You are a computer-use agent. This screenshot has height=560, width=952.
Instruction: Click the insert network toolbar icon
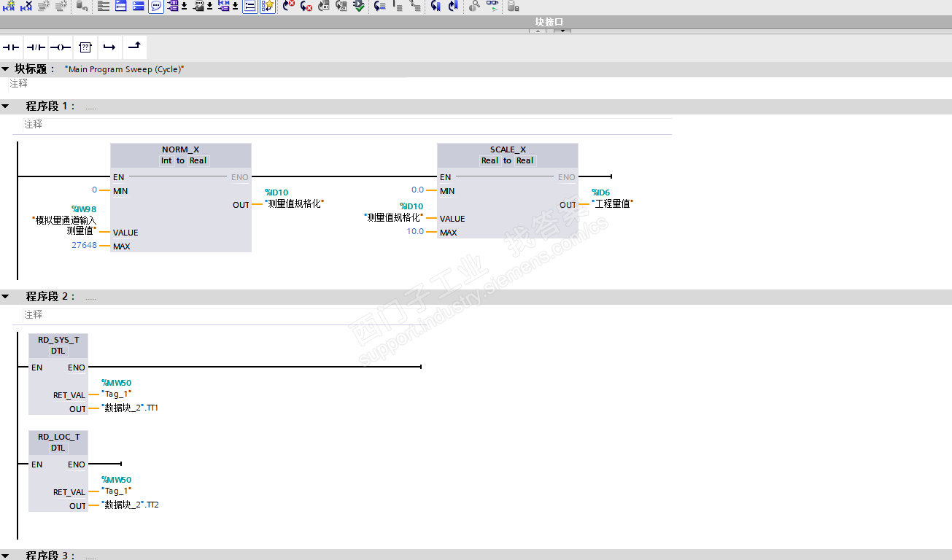pos(9,6)
